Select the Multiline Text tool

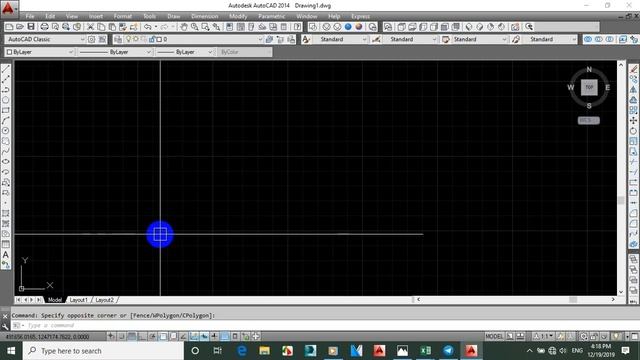(x=6, y=255)
